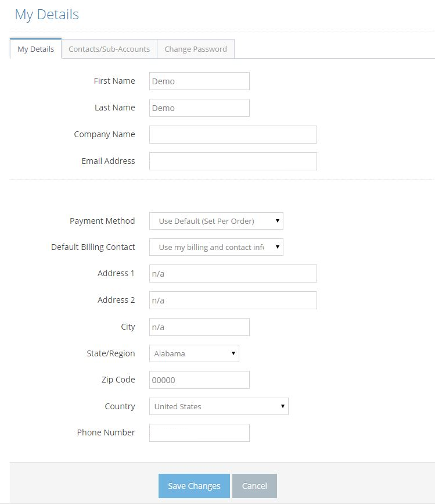Click the Payment Method dropdown arrow
This screenshot has width=435, height=504.
(278, 221)
